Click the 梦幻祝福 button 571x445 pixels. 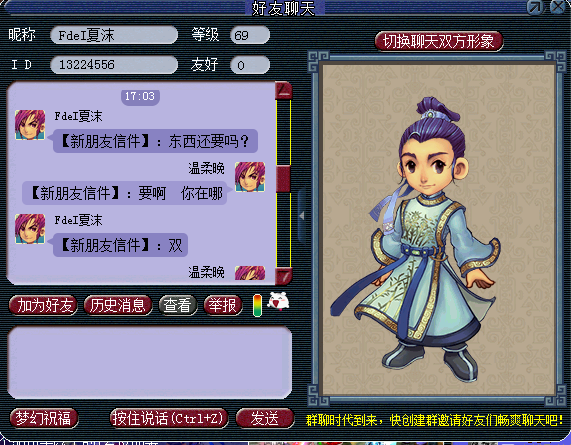tap(44, 418)
